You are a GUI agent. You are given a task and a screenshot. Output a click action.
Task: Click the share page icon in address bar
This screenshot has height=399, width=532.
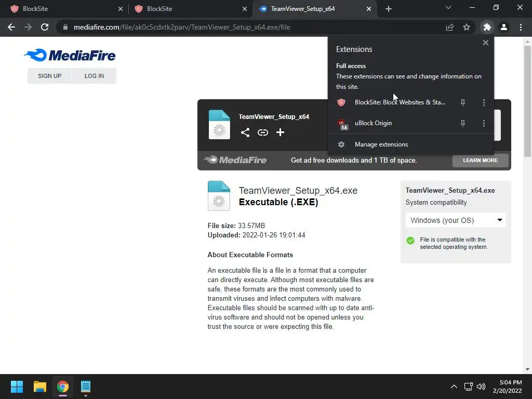[450, 27]
